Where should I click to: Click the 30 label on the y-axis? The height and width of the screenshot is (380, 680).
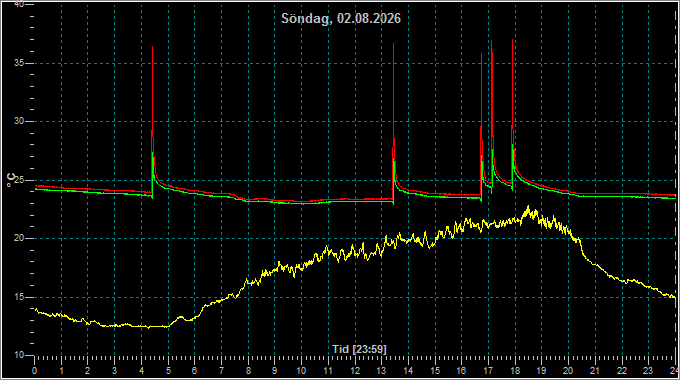tap(19, 121)
